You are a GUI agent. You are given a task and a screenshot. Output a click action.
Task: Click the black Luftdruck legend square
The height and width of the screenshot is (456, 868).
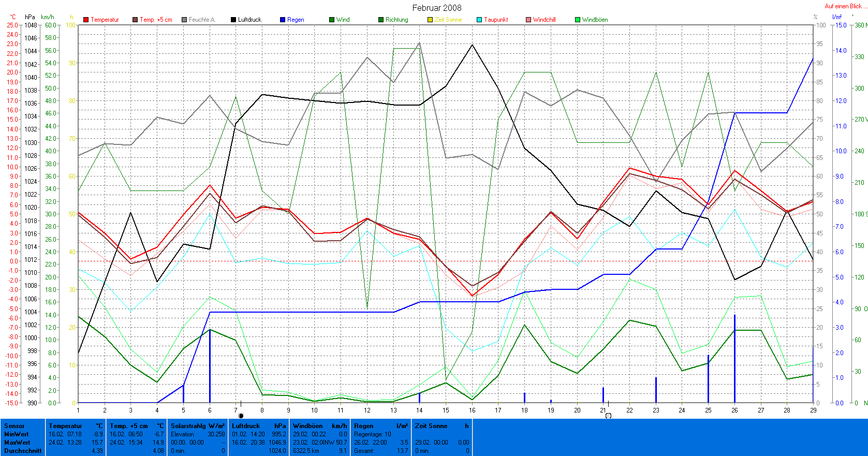233,20
